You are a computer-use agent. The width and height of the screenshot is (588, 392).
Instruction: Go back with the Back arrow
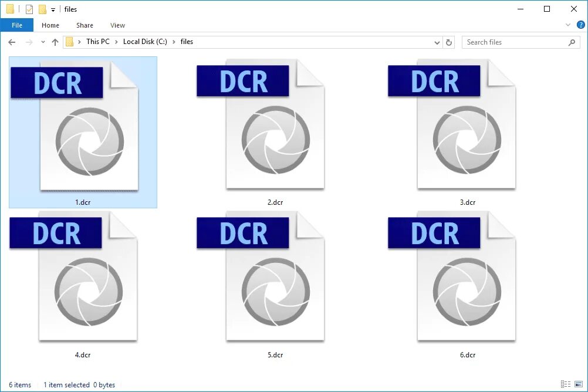coord(12,42)
